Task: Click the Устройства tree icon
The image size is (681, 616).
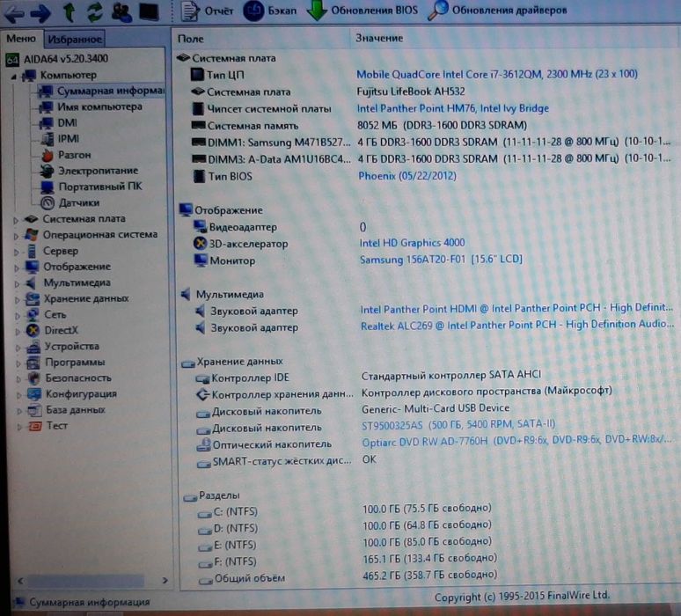Action: 33,347
